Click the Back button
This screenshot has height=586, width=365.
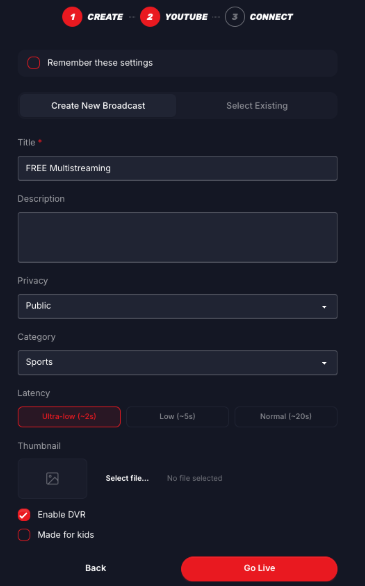pos(96,568)
